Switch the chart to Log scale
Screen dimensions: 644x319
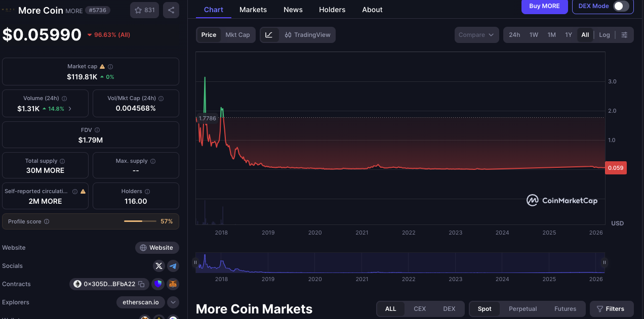pos(605,35)
